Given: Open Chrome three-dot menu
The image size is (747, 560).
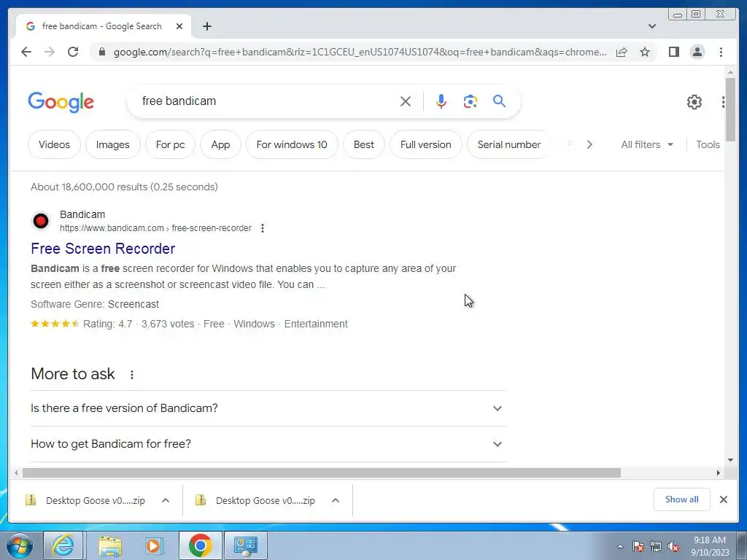Looking at the screenshot, I should 721,52.
